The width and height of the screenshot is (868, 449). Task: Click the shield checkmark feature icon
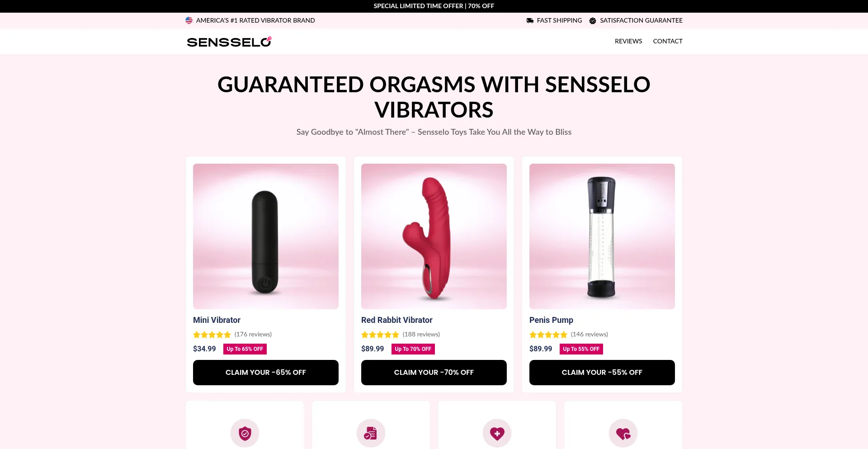point(245,433)
